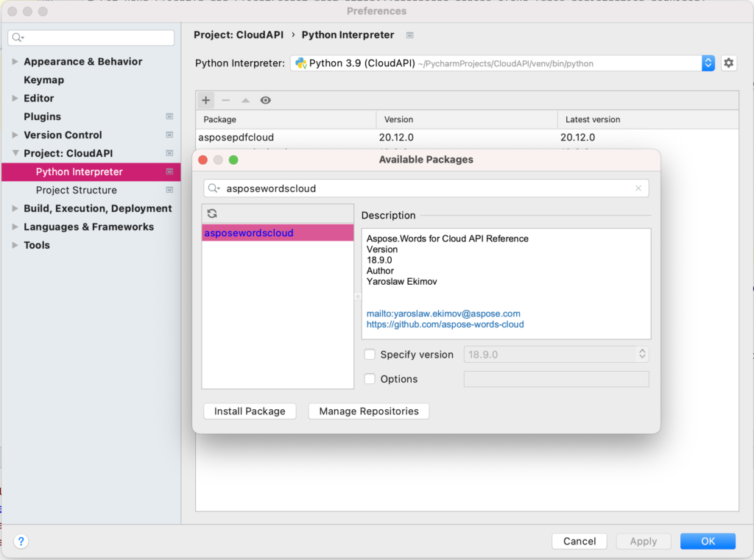Click Install Package button
754x560 pixels.
(250, 411)
